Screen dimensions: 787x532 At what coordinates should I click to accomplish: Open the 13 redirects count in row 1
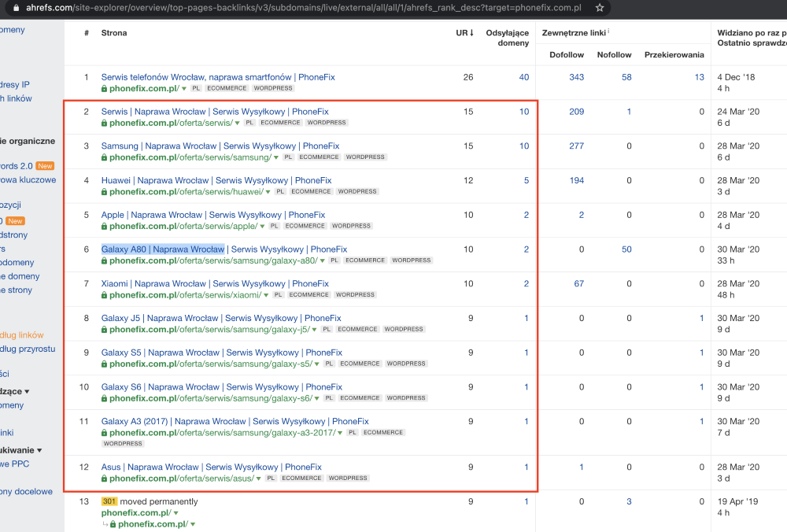click(x=699, y=77)
